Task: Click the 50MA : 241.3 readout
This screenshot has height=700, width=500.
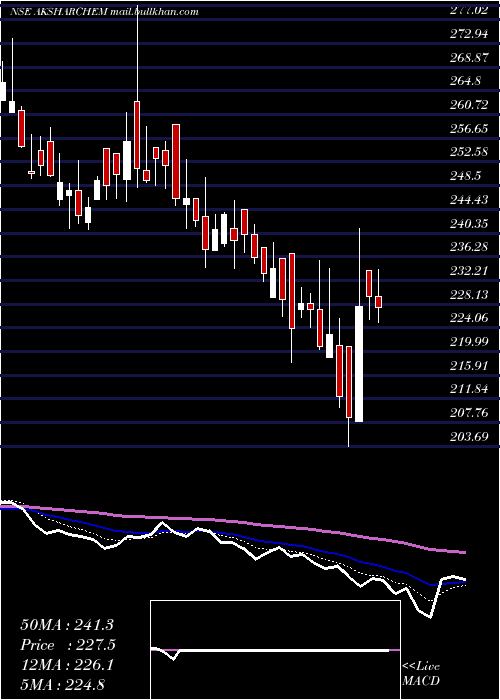Action: click(x=67, y=625)
